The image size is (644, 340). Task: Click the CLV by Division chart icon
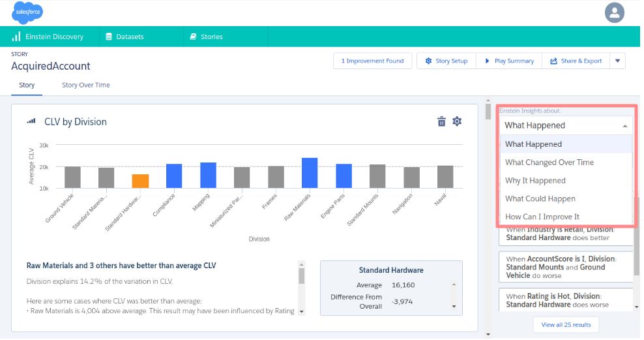[31, 121]
